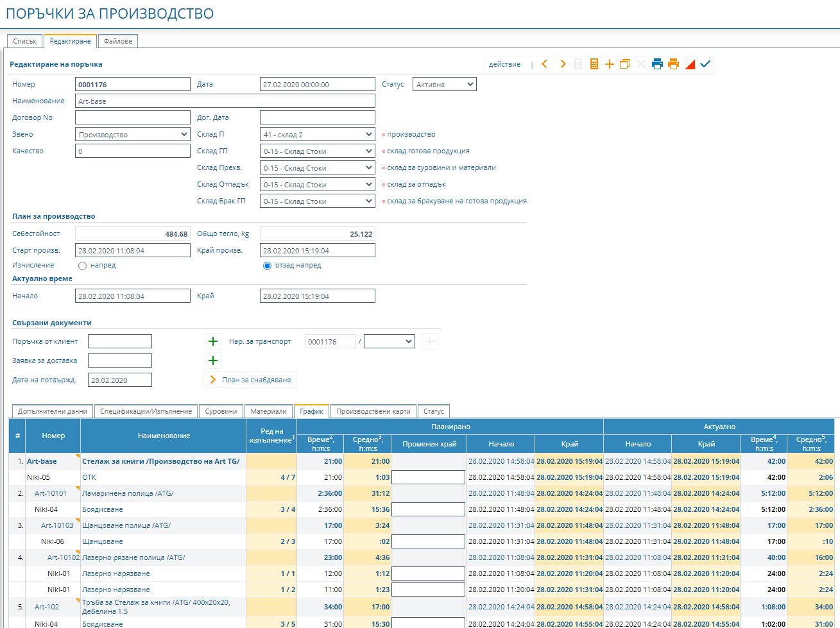Viewport: 840px width, 628px height.
Task: Open 'Щанцоване' operation link
Action: coord(103,541)
